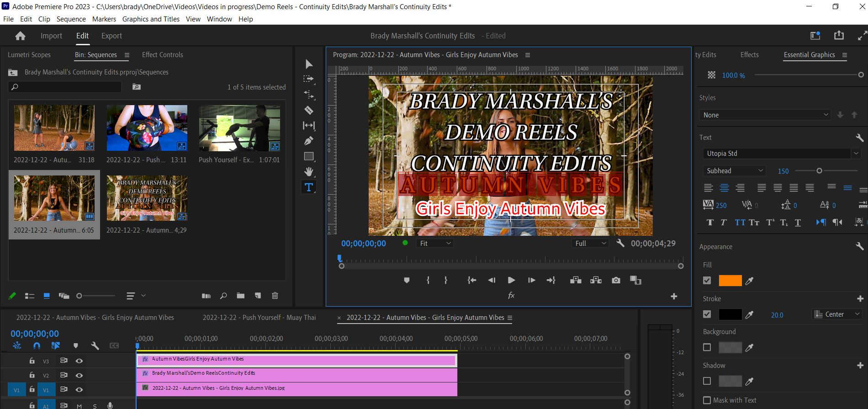Select the Selection tool arrow
Screen dimensions: 868x409
(x=309, y=64)
